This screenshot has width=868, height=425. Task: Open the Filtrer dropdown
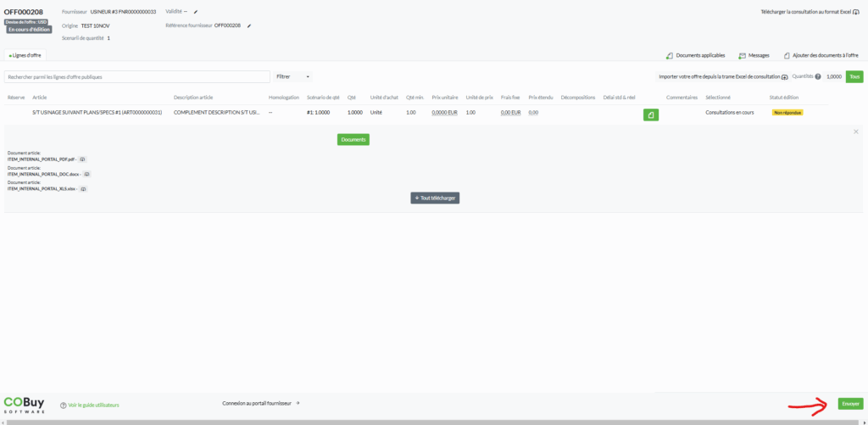click(x=293, y=76)
